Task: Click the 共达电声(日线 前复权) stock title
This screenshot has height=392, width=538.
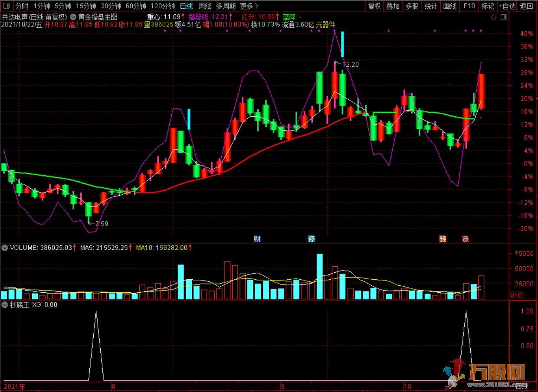Action: click(x=35, y=17)
